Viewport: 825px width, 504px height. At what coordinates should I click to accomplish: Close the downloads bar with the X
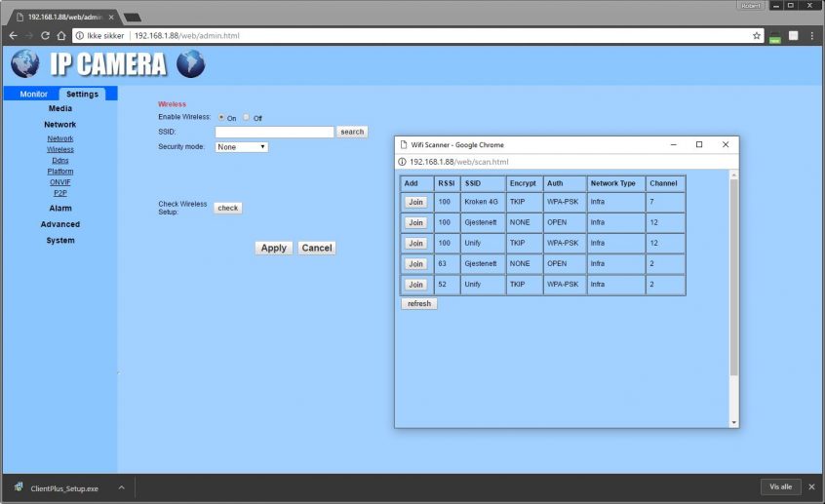(x=810, y=486)
